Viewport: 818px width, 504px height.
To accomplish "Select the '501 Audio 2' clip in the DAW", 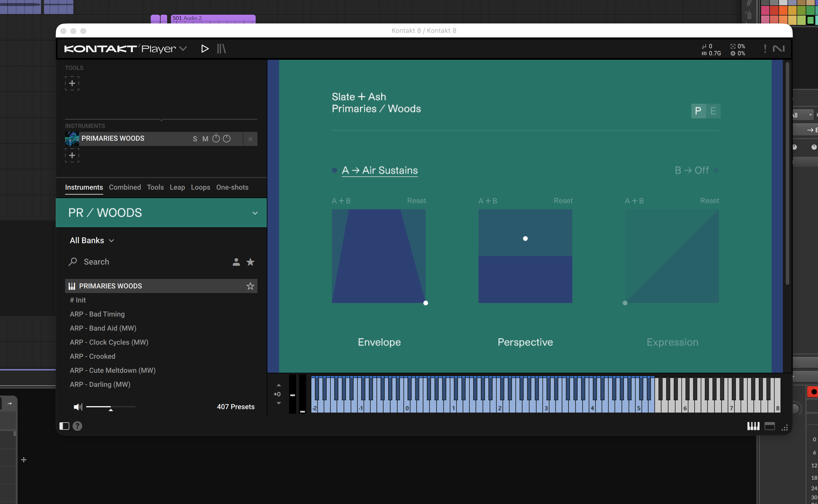I will pos(213,19).
